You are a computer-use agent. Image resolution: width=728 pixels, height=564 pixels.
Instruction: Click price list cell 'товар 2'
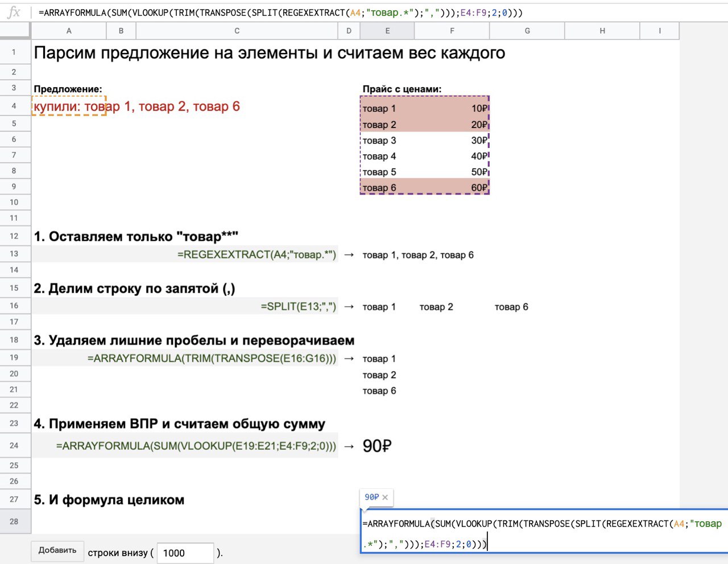[x=379, y=125]
